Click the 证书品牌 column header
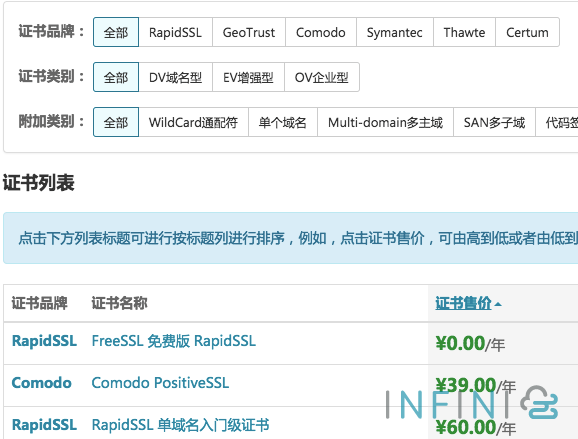The image size is (578, 439). pos(39,303)
